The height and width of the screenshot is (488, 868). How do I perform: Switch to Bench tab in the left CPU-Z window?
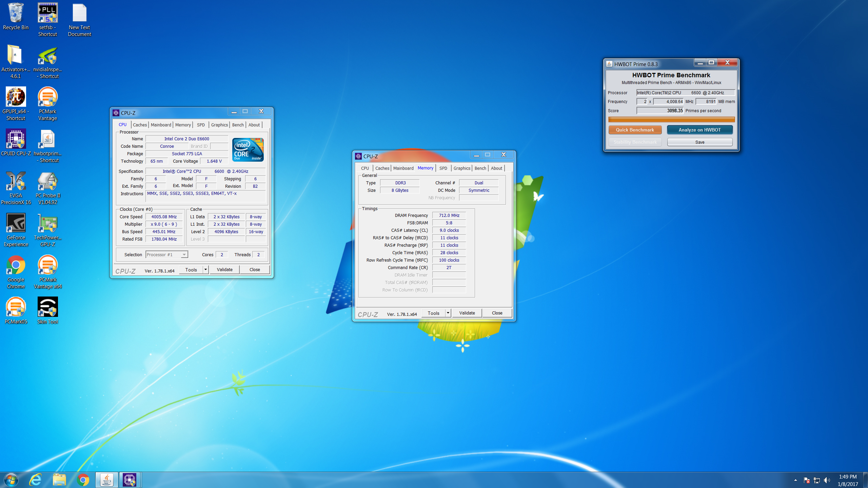click(x=238, y=125)
